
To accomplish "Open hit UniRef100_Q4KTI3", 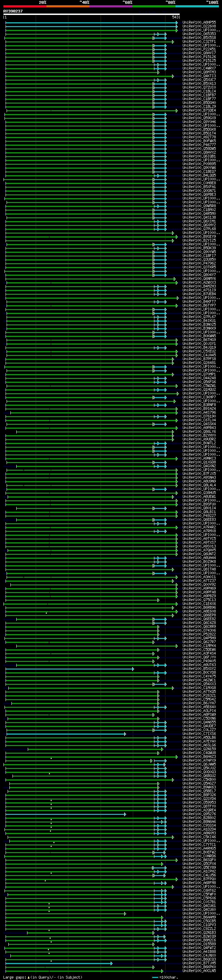I will [x=199, y=76].
